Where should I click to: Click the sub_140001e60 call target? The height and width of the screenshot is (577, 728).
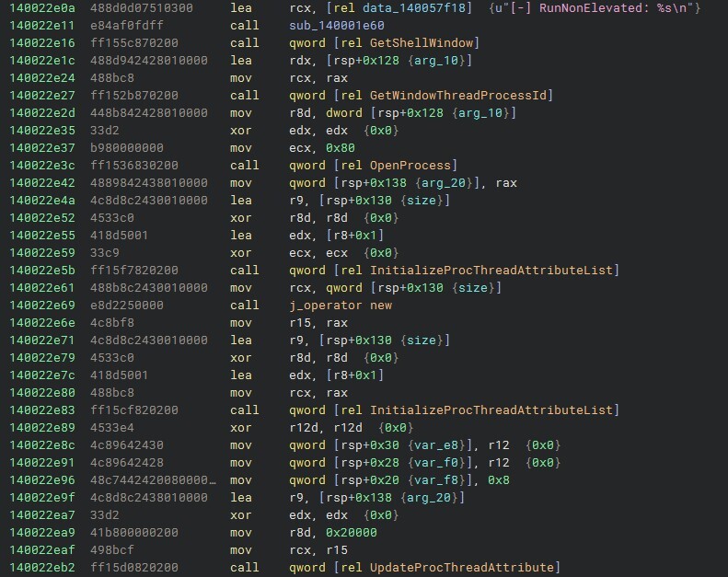pyautogui.click(x=337, y=26)
